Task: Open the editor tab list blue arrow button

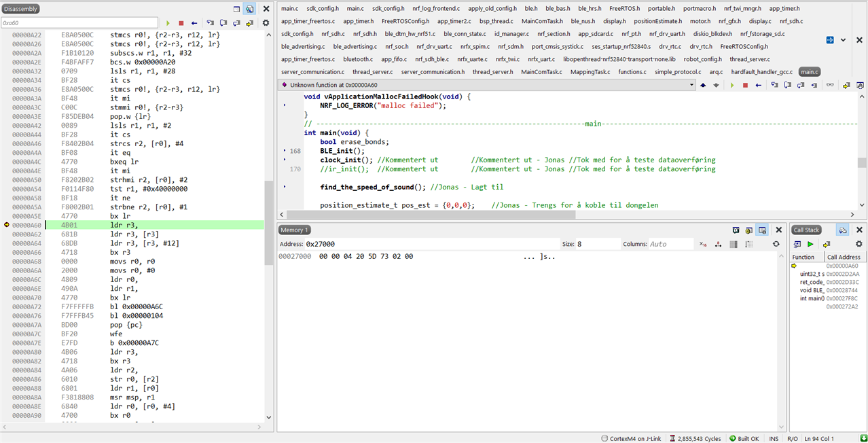Action: tap(830, 40)
